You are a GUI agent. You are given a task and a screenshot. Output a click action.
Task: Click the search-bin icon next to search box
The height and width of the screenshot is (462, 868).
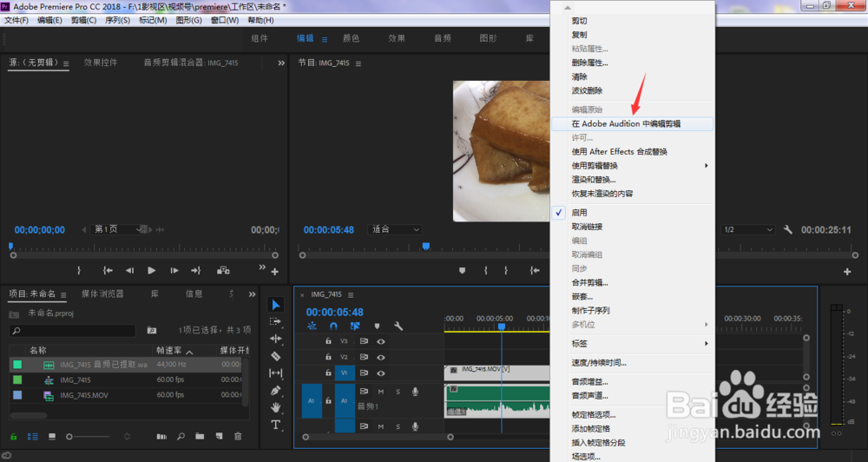152,330
